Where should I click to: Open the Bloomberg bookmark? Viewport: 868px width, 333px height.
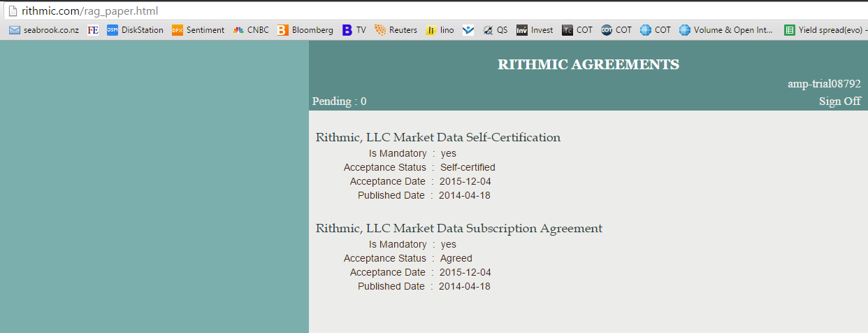[305, 30]
